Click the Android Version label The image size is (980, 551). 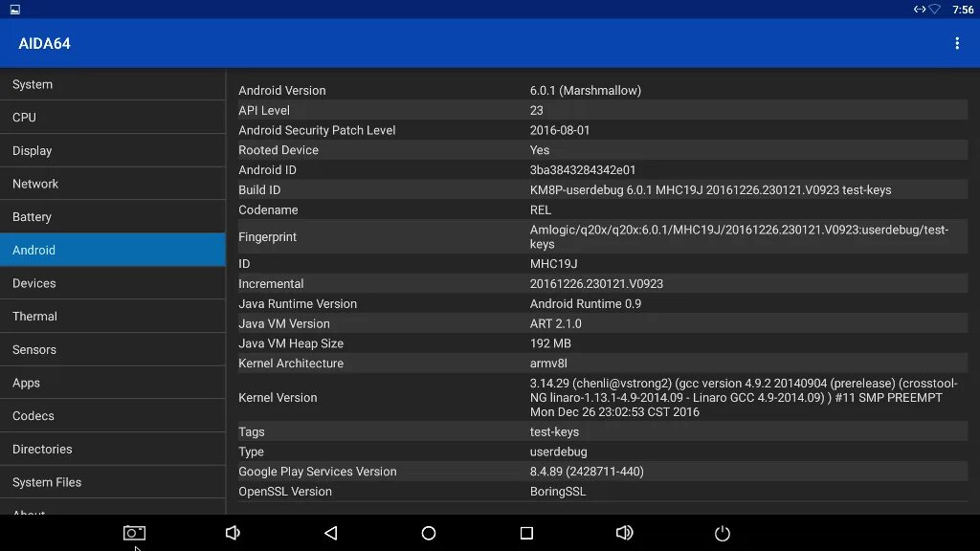pos(282,91)
